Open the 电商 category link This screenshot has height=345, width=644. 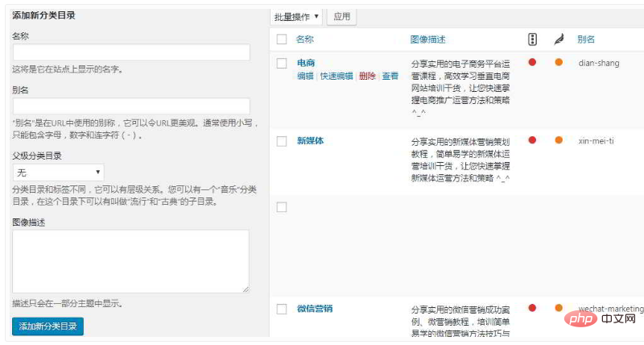306,63
